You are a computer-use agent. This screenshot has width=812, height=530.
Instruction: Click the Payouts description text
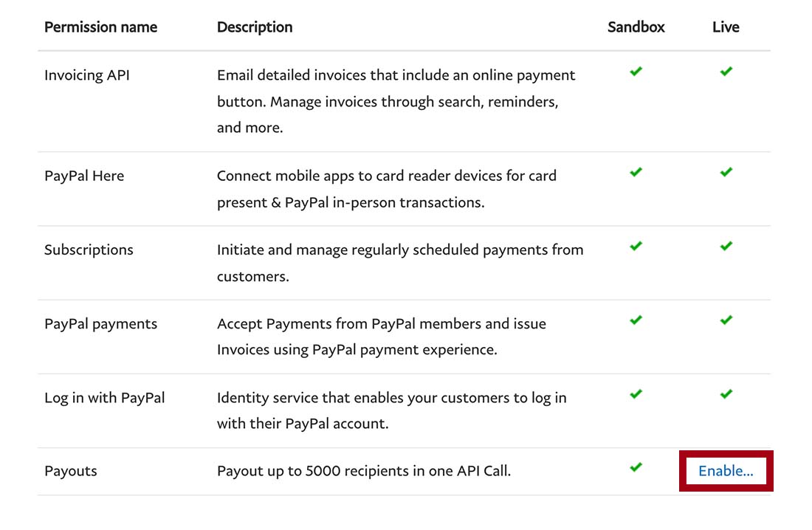point(363,471)
